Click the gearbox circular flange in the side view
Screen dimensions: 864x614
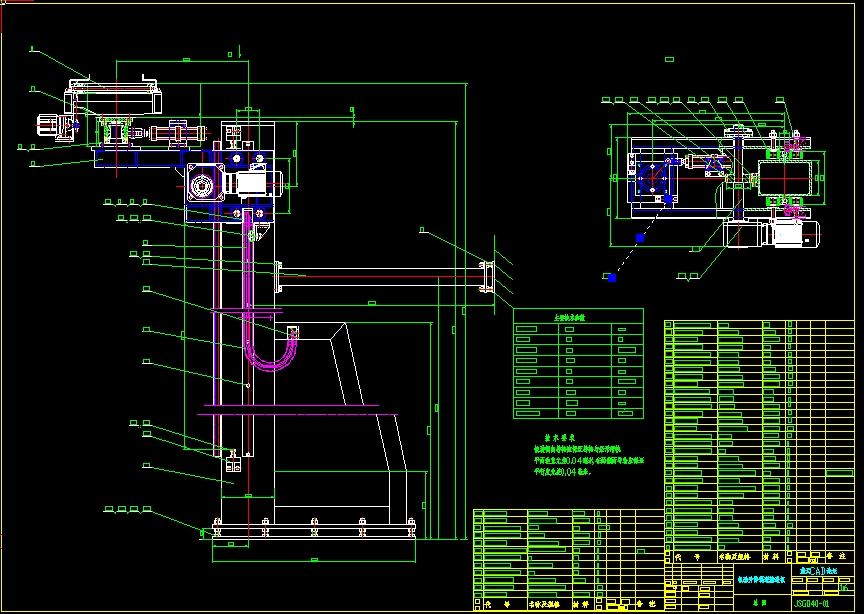(x=201, y=186)
